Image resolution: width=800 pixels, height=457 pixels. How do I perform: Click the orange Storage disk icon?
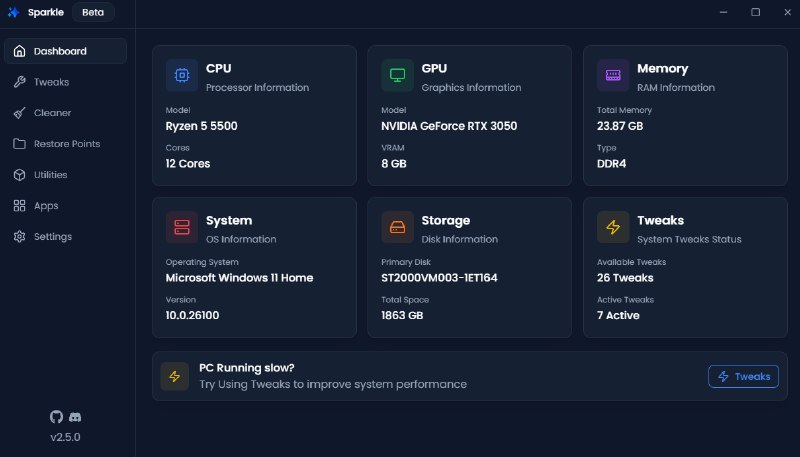click(397, 227)
